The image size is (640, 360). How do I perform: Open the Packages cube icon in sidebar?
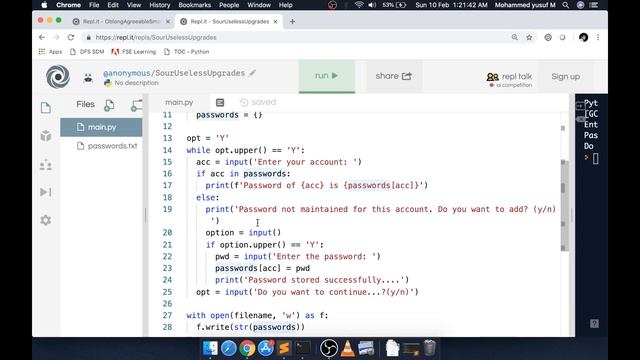point(46,136)
